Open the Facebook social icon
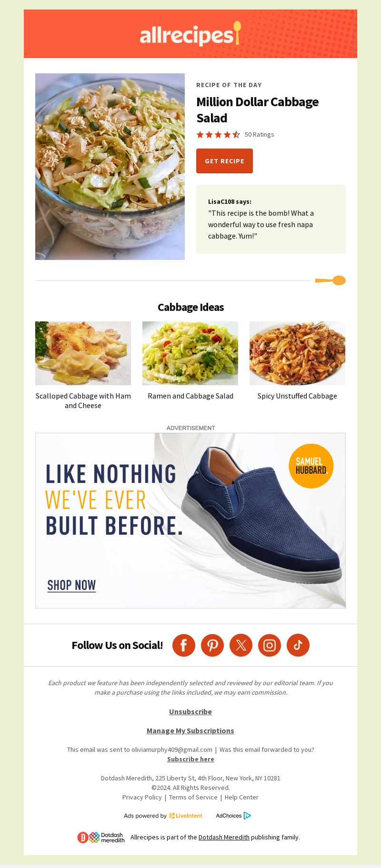Viewport: 381px width, 868px height. pyautogui.click(x=184, y=645)
